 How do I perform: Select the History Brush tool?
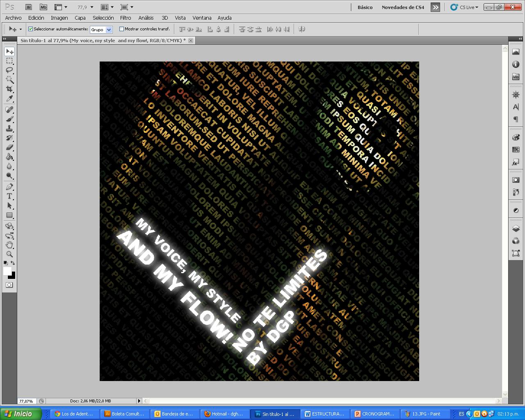point(9,138)
